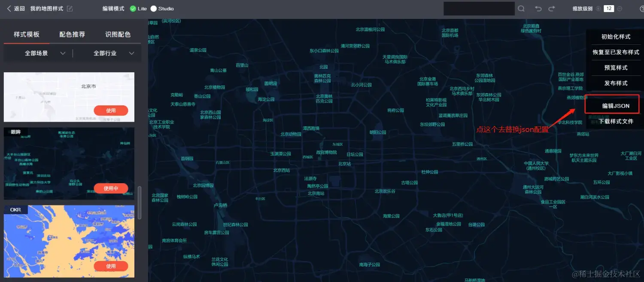Click the 海棠公园 map label
The height and width of the screenshot is (282, 644).
coord(391,216)
